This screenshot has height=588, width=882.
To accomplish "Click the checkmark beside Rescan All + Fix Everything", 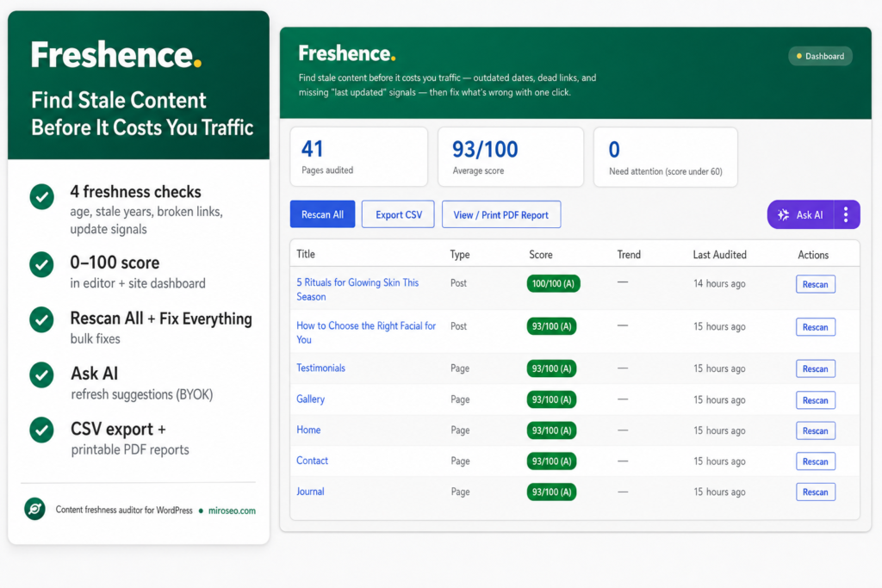I will pyautogui.click(x=41, y=319).
